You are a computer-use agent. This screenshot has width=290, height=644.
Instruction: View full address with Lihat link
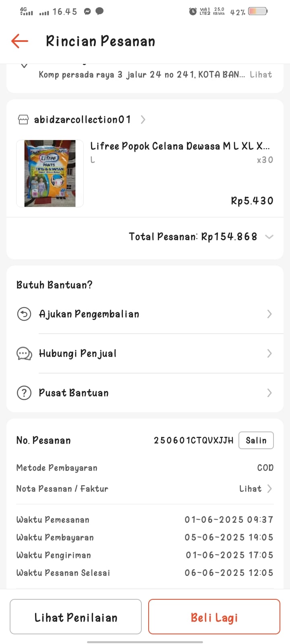pyautogui.click(x=261, y=74)
